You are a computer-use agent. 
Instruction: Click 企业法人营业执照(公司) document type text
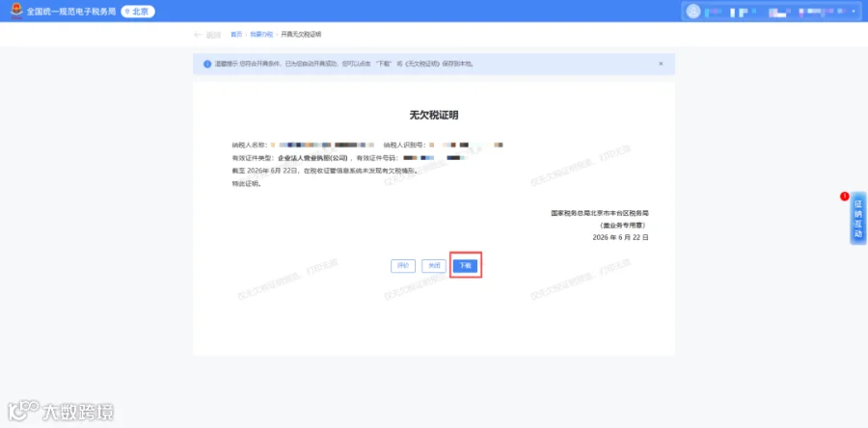click(x=312, y=157)
